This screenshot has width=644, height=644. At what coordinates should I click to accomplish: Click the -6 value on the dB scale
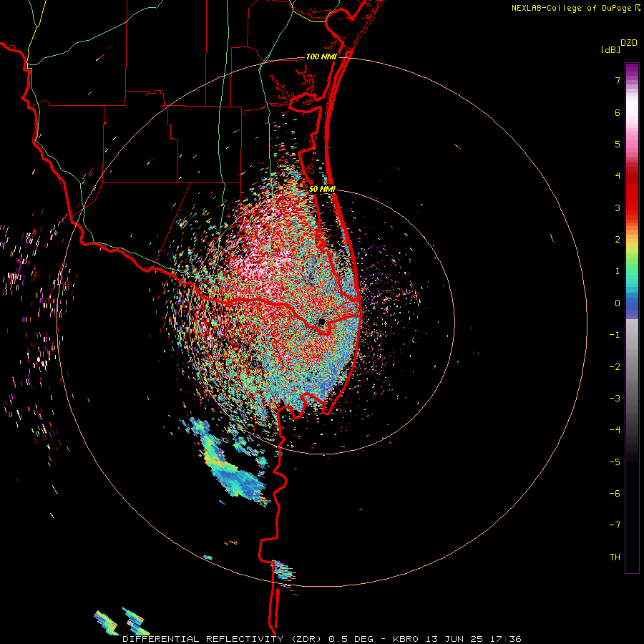pyautogui.click(x=615, y=494)
